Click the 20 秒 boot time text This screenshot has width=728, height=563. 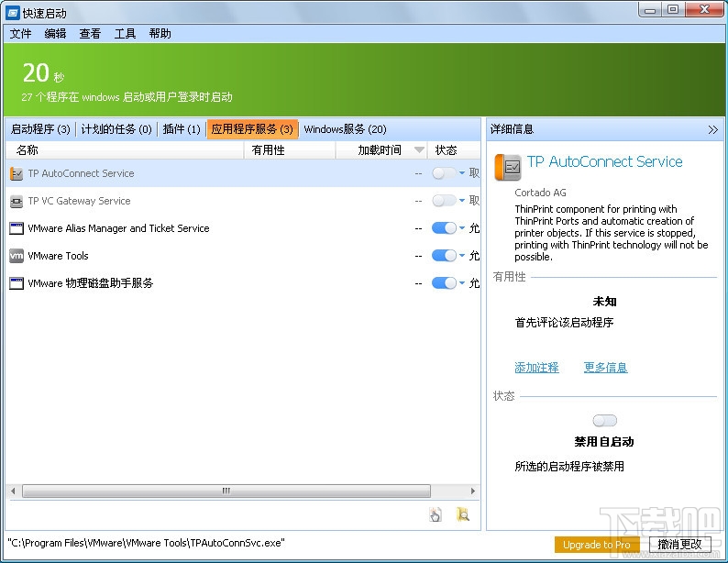click(43, 72)
